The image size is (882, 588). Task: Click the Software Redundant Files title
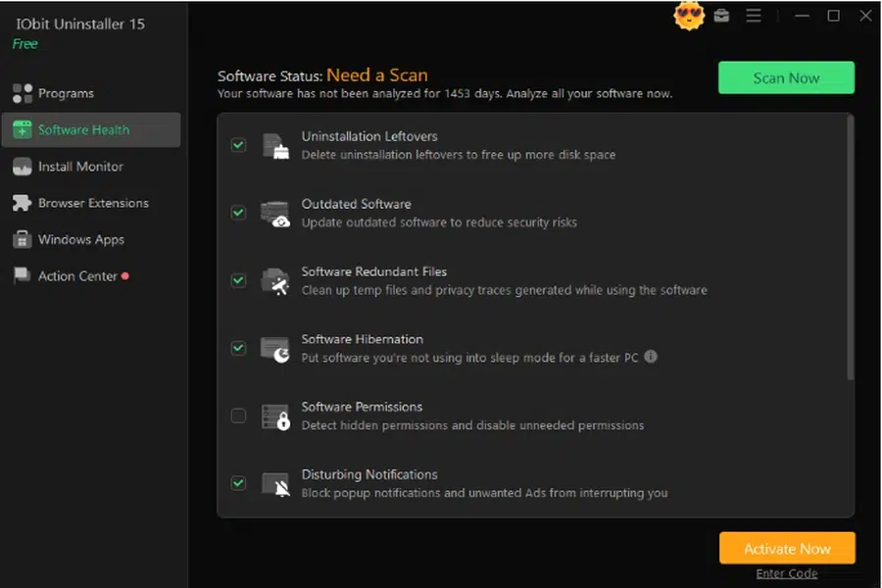pos(374,271)
